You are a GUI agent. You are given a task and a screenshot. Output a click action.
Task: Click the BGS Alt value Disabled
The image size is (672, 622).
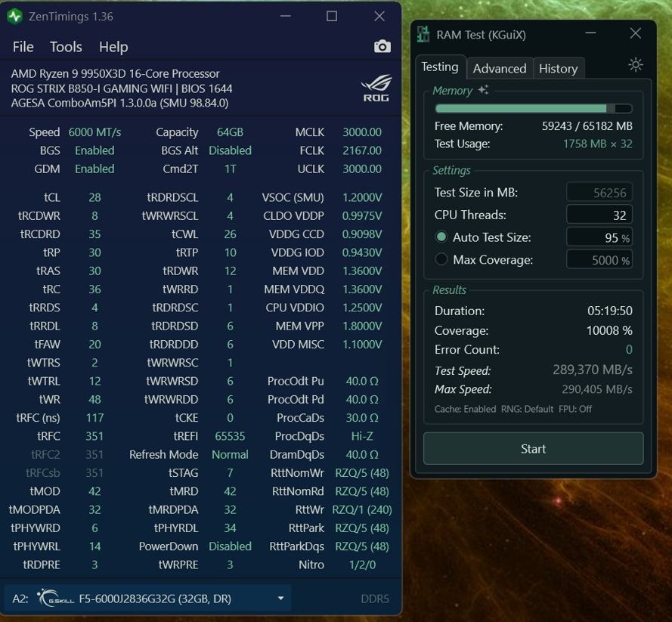[230, 151]
